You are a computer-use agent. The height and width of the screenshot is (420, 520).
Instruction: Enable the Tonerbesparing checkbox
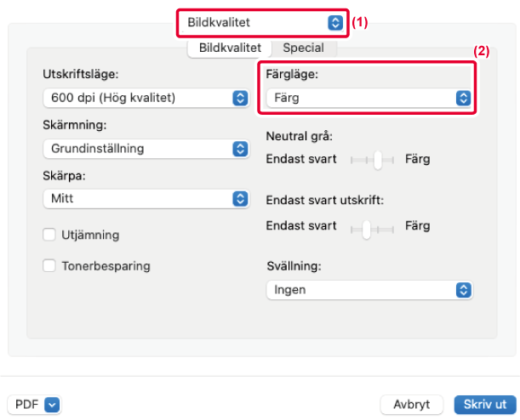pyautogui.click(x=49, y=266)
